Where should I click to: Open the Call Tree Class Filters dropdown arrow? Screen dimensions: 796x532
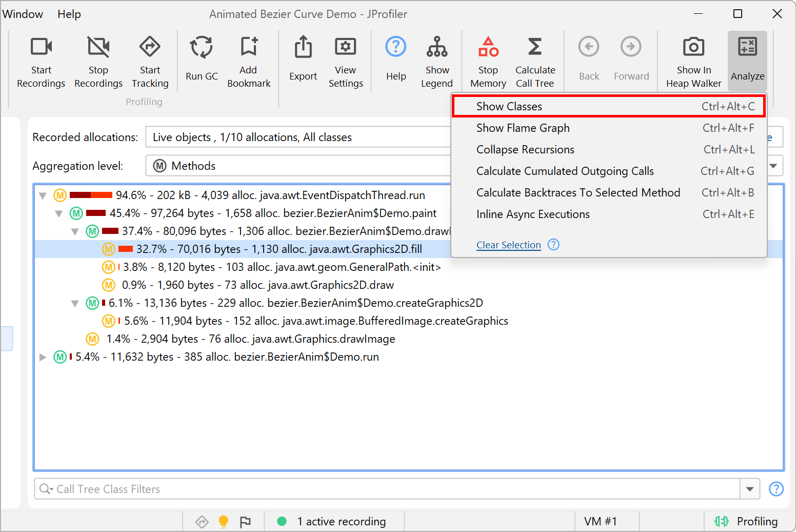(750, 489)
